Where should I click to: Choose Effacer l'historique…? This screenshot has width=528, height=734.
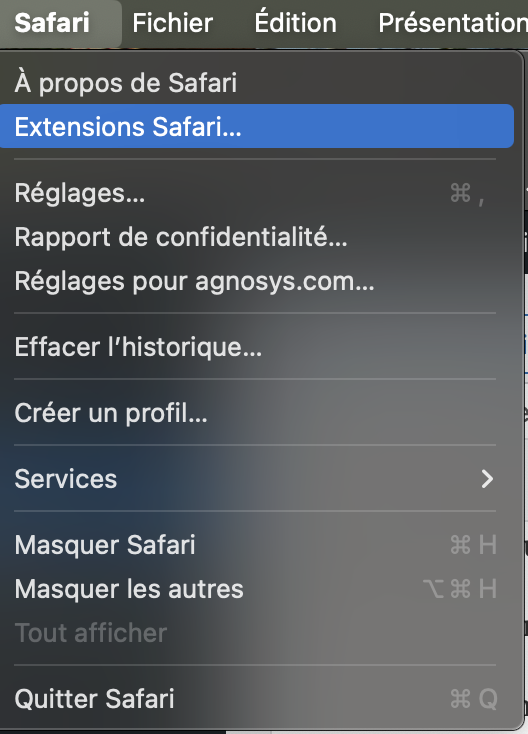click(257, 346)
